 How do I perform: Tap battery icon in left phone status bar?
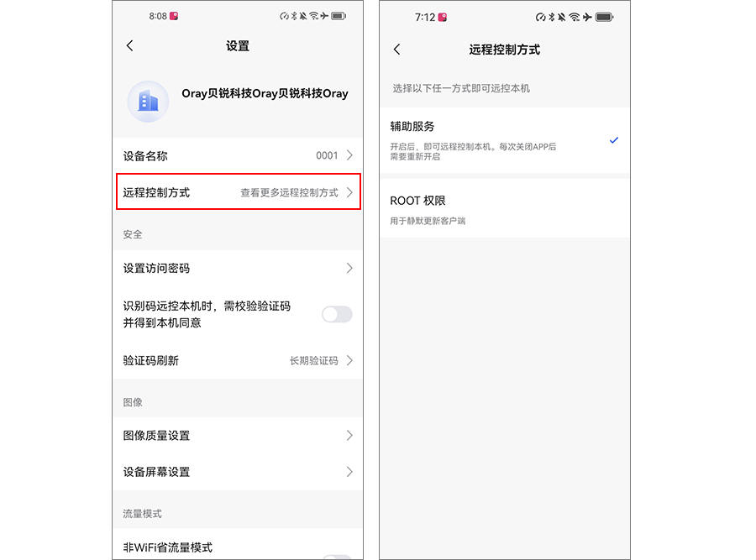(x=339, y=16)
